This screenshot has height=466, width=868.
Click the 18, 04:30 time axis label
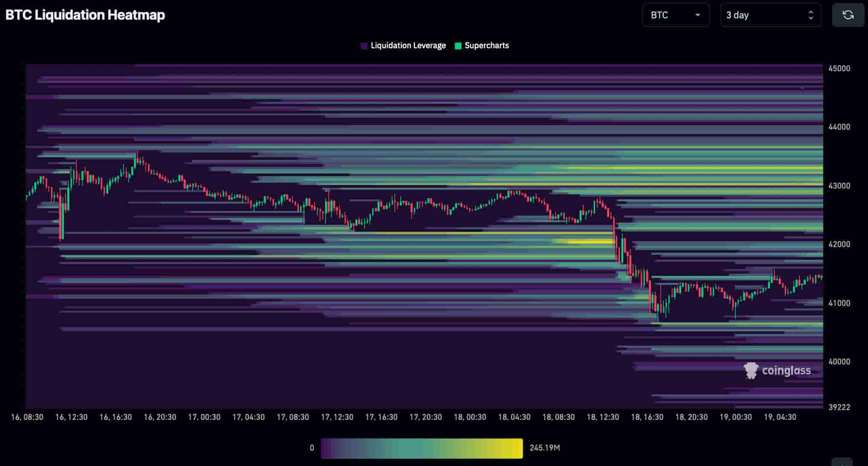pos(515,417)
